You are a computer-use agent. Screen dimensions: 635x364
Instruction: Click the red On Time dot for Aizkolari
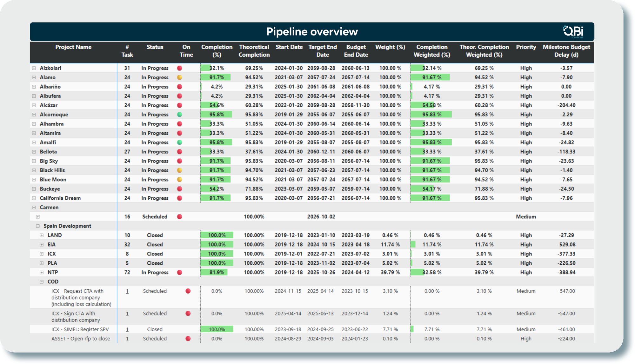click(x=179, y=68)
